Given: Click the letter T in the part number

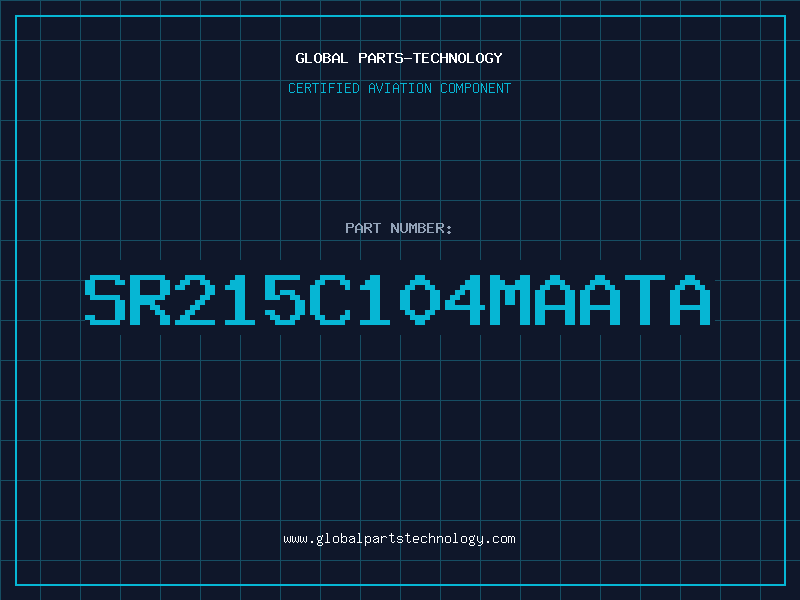Looking at the screenshot, I should pos(645,300).
